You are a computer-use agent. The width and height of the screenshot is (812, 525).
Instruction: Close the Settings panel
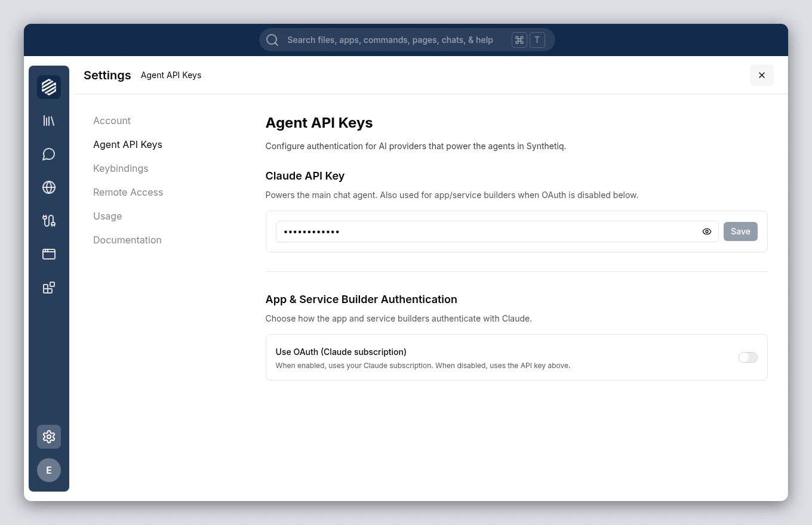click(762, 75)
